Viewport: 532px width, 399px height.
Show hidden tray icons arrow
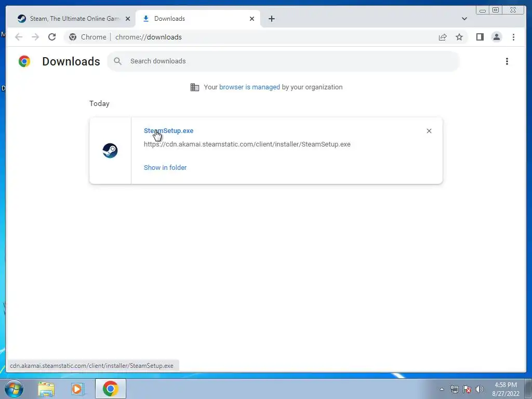click(x=442, y=389)
